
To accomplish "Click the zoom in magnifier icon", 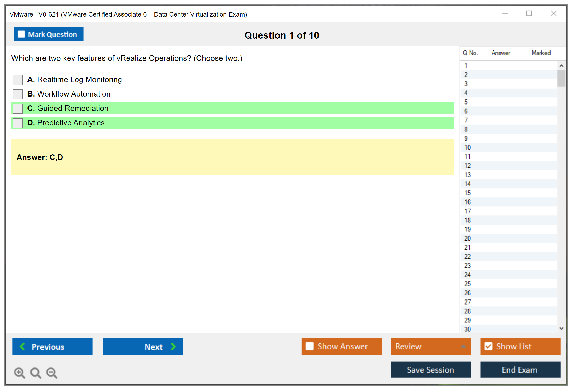I will click(x=19, y=373).
